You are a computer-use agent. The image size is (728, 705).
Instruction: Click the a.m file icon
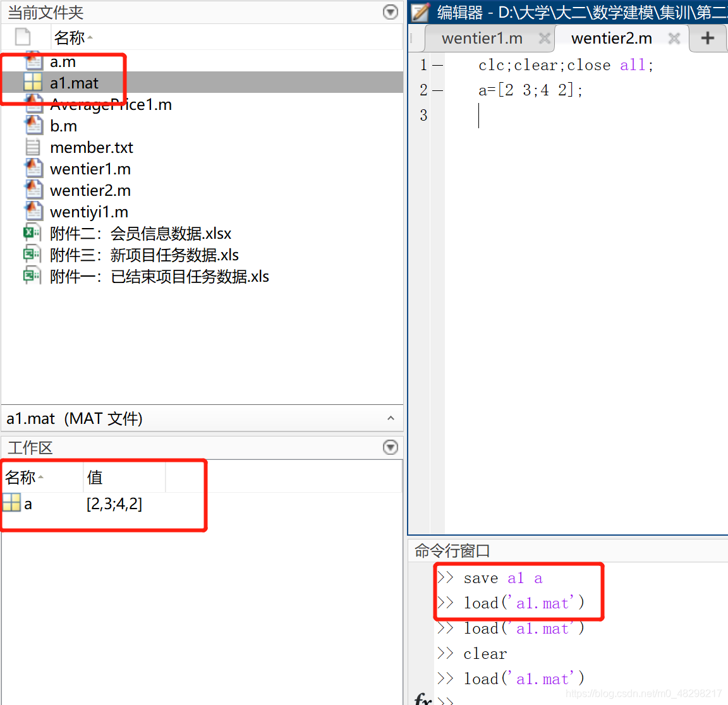[x=33, y=62]
